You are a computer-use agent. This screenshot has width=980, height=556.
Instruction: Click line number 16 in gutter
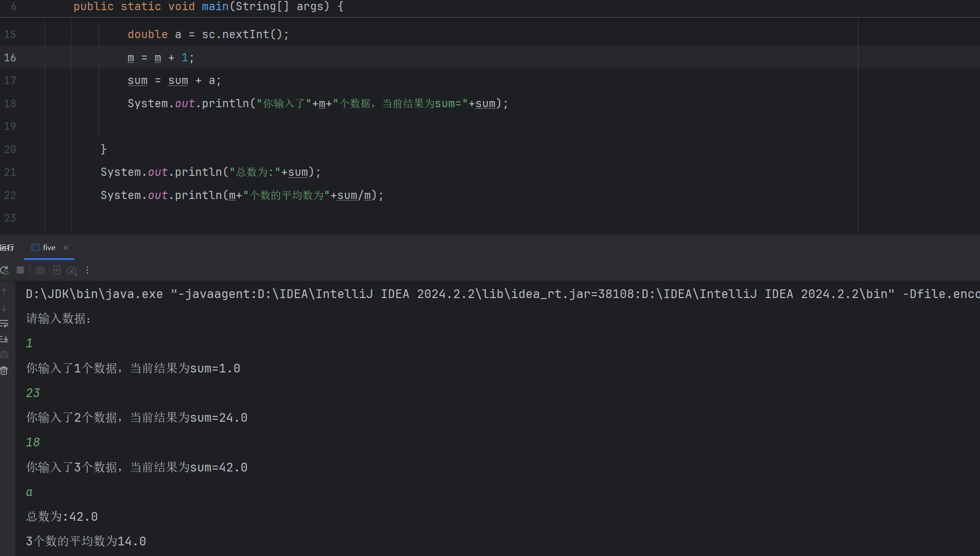(x=10, y=57)
